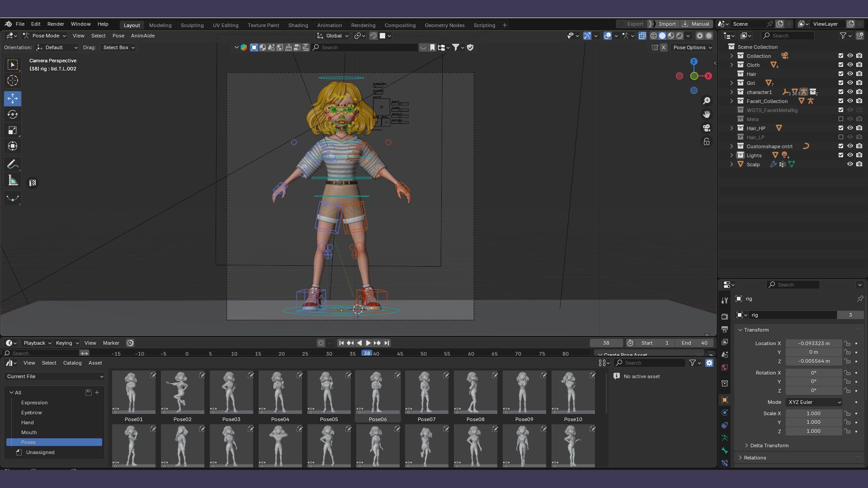Viewport: 868px width, 488px height.
Task: Click the pin icon in Properties header
Action: click(x=860, y=299)
